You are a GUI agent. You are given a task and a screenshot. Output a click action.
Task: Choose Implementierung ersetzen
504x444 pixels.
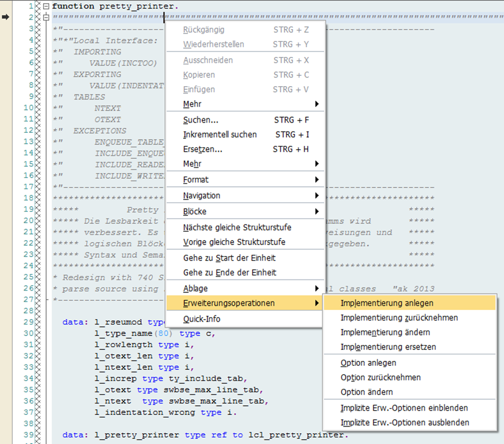410,347
